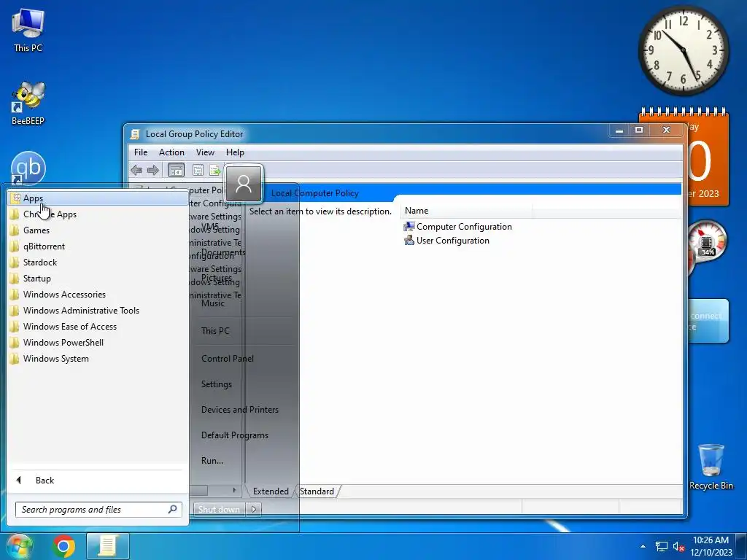Select Local Computer Policy header

pyautogui.click(x=315, y=192)
